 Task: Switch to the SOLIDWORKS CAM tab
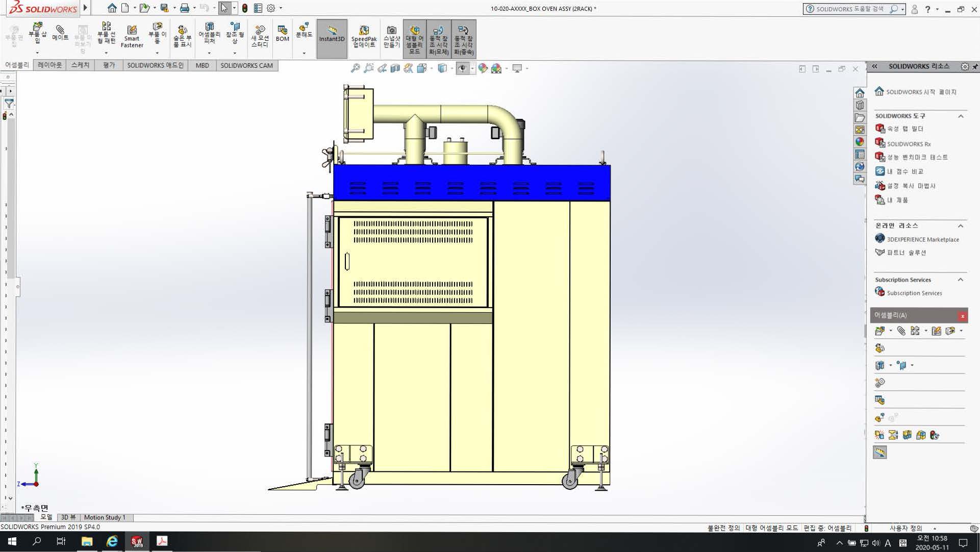click(x=246, y=65)
